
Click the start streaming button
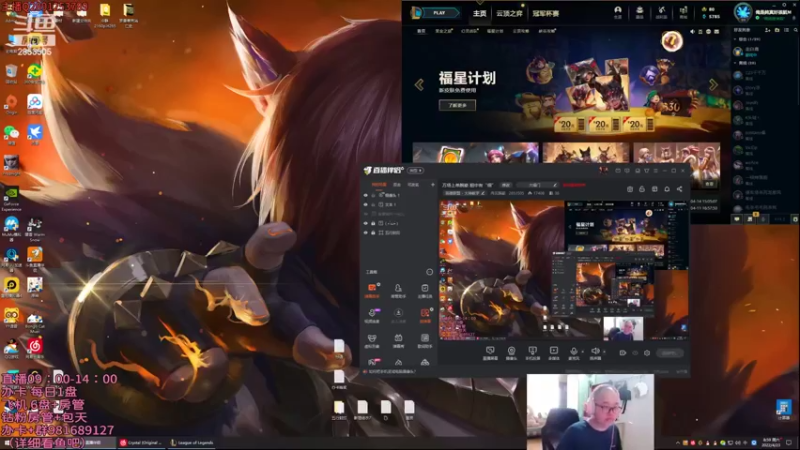click(669, 353)
